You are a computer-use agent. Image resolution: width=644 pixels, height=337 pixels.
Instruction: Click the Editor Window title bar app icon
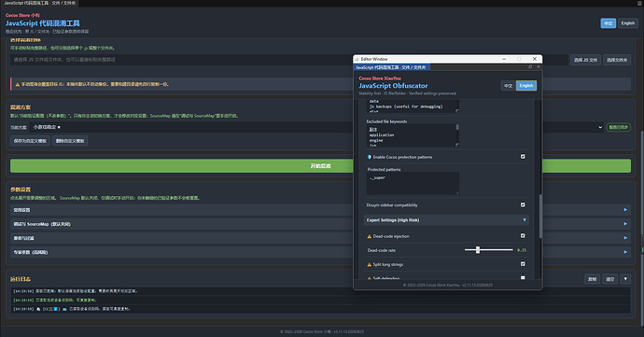[x=357, y=59]
